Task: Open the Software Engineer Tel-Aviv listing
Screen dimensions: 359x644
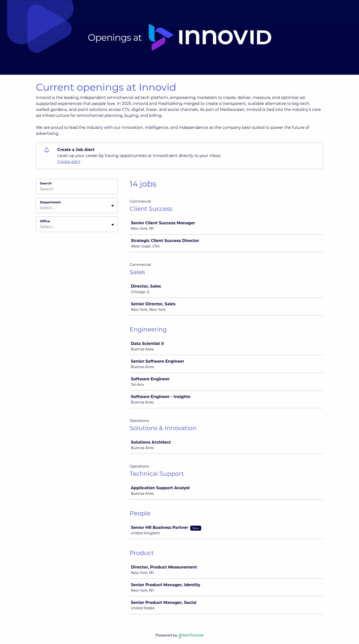Action: coord(226,382)
